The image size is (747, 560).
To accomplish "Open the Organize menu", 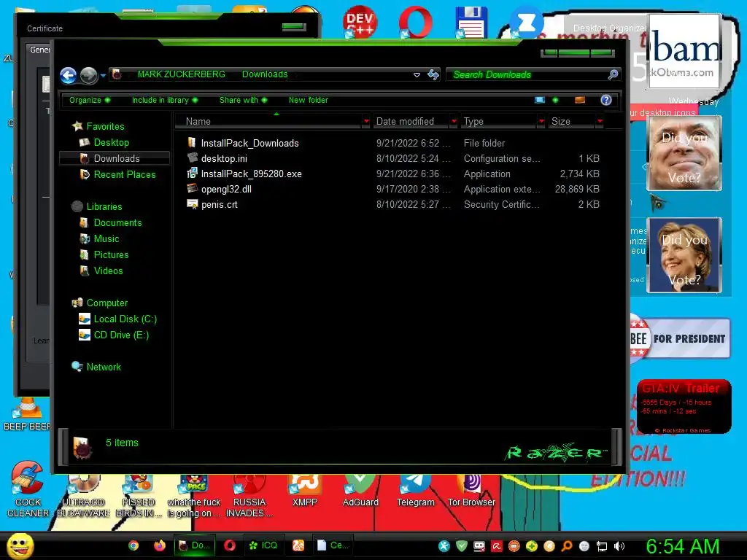I will (90, 100).
